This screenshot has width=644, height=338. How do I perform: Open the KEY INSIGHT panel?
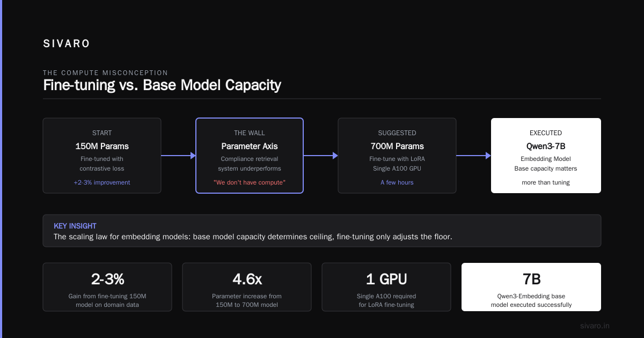[x=322, y=231]
